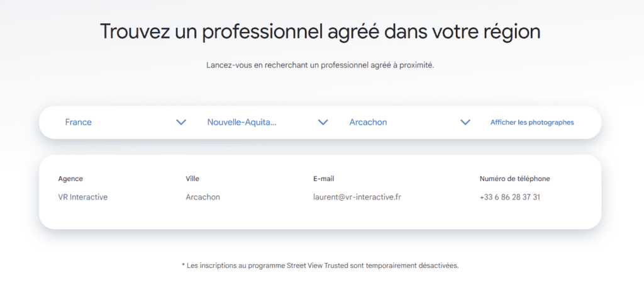The image size is (644, 297).
Task: Open the France country dropdown
Action: click(126, 123)
